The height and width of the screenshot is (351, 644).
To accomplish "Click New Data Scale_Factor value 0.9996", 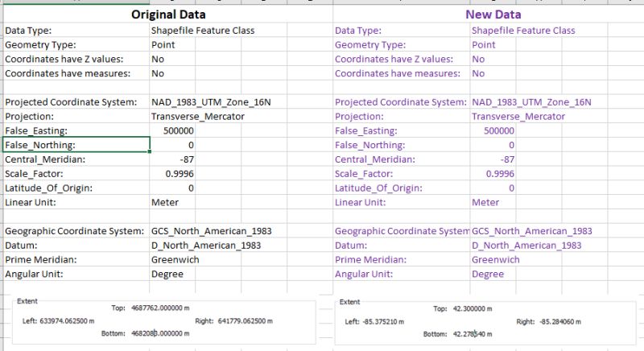I will [493, 174].
